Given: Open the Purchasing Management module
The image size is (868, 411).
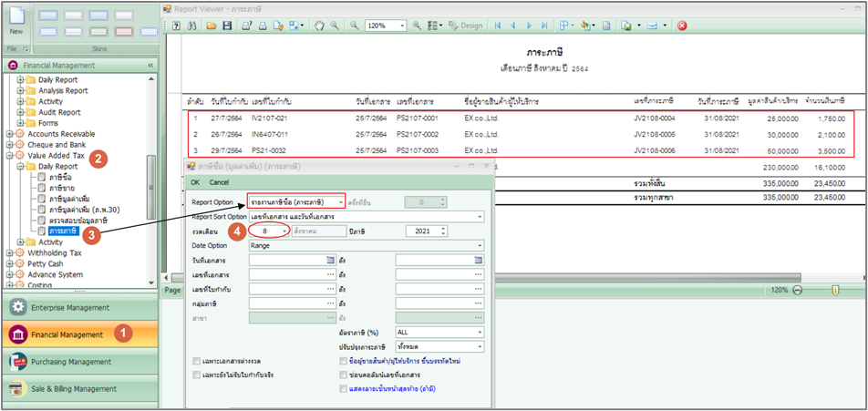Looking at the screenshot, I should point(73,362).
